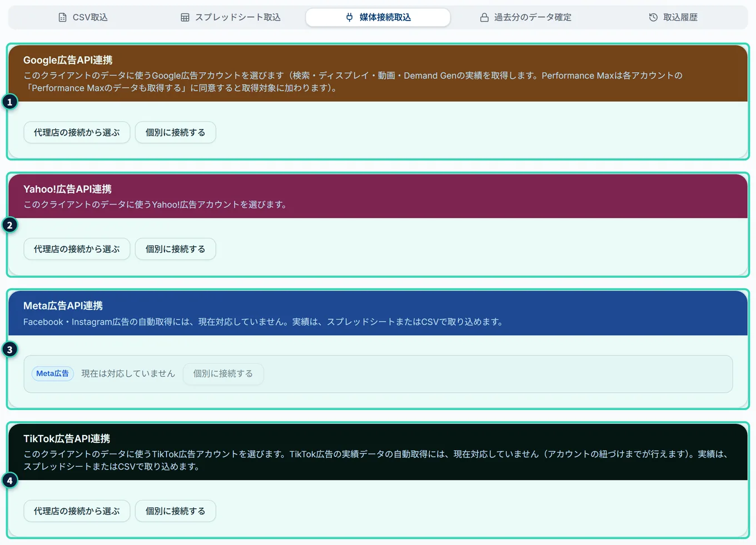Click 個別に接続する under TikTok広告
The width and height of the screenshot is (756, 545).
[176, 511]
